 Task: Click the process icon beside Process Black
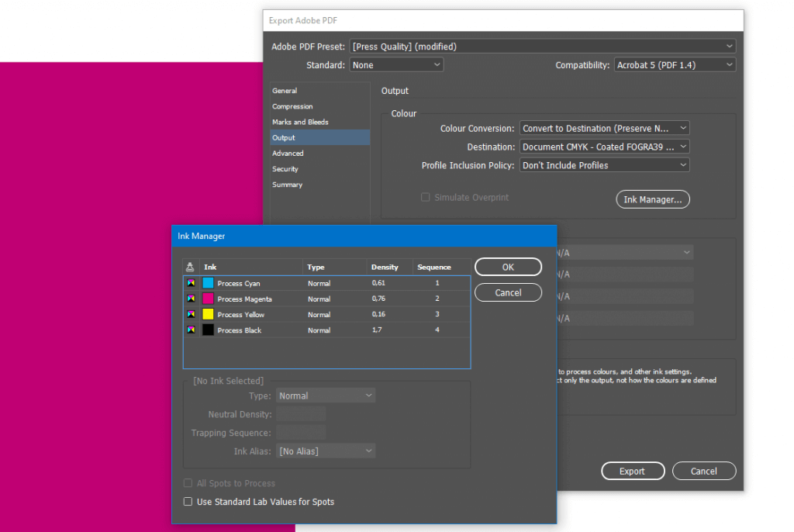point(191,330)
